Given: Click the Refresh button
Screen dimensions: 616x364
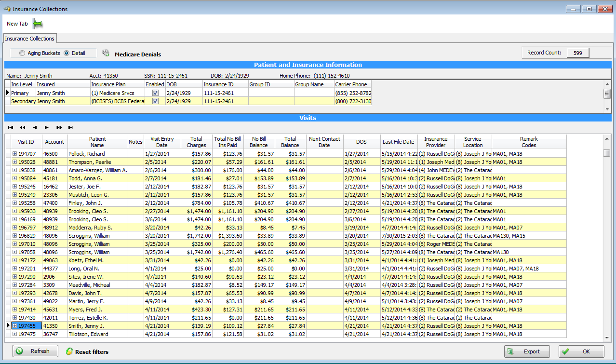Looking at the screenshot, I should point(35,351).
